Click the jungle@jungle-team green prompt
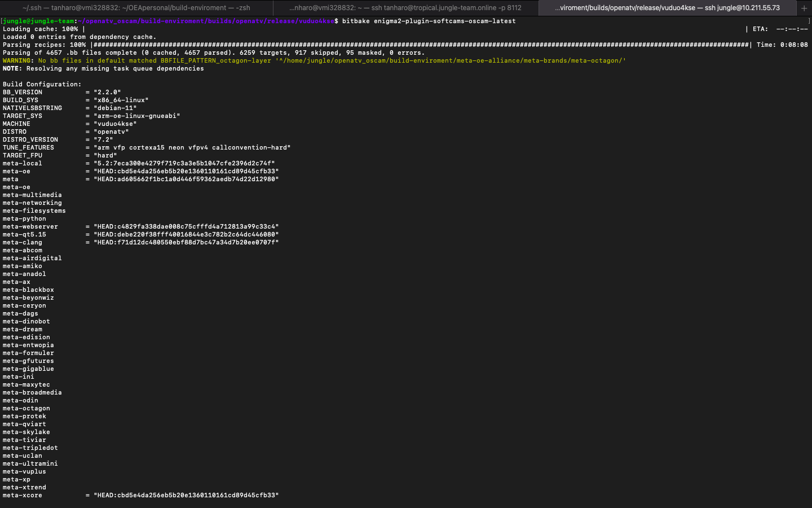Image resolution: width=812 pixels, height=508 pixels. 38,21
